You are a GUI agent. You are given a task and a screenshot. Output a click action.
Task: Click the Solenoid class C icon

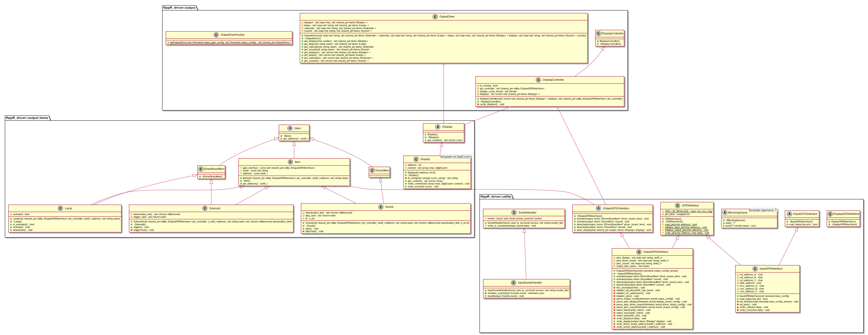[x=205, y=208]
